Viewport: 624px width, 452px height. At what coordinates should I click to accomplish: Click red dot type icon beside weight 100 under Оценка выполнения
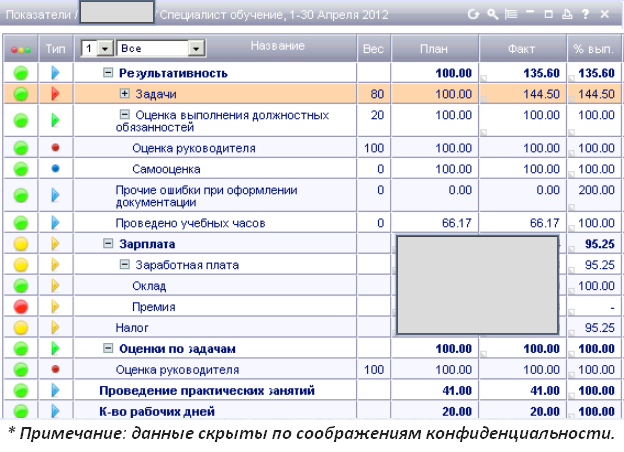(55, 148)
